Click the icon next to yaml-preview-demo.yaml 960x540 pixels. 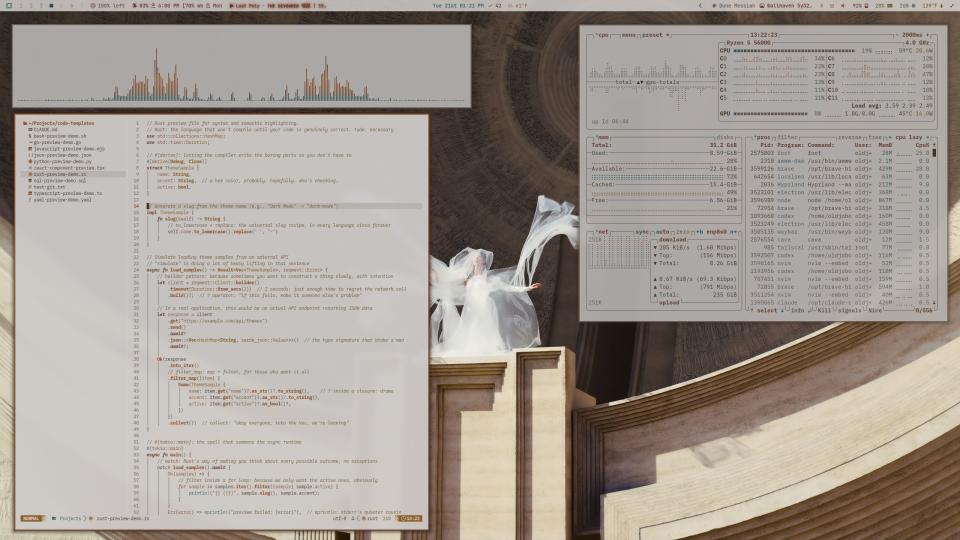[x=30, y=200]
